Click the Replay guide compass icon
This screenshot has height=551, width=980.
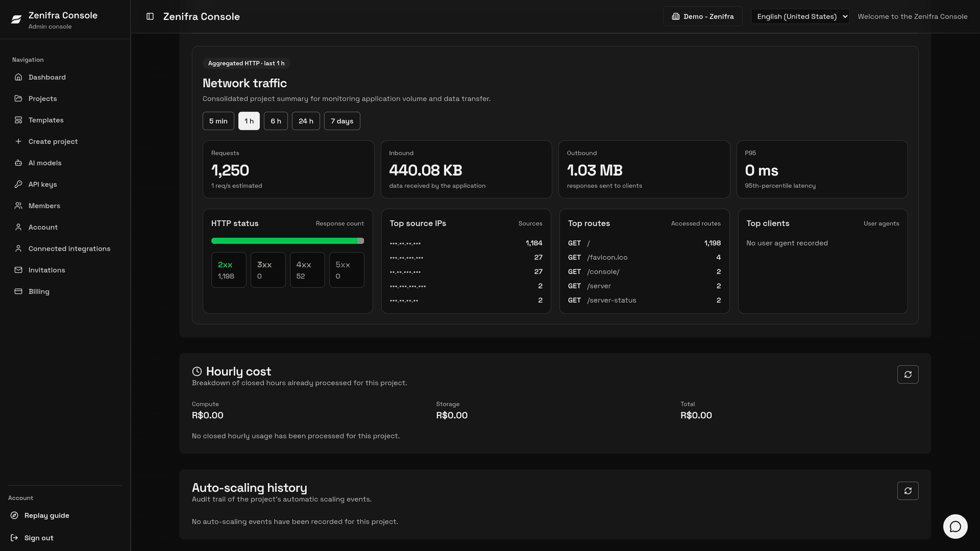click(x=14, y=515)
